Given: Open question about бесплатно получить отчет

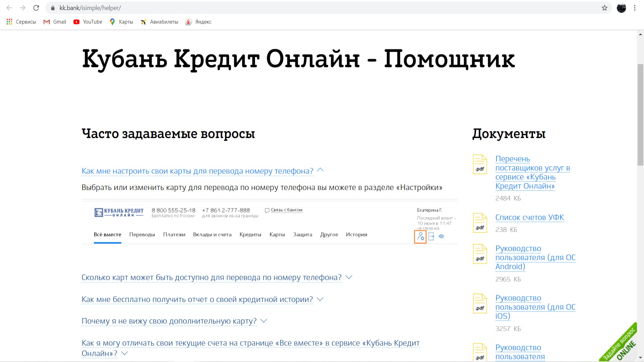Looking at the screenshot, I should 197,299.
